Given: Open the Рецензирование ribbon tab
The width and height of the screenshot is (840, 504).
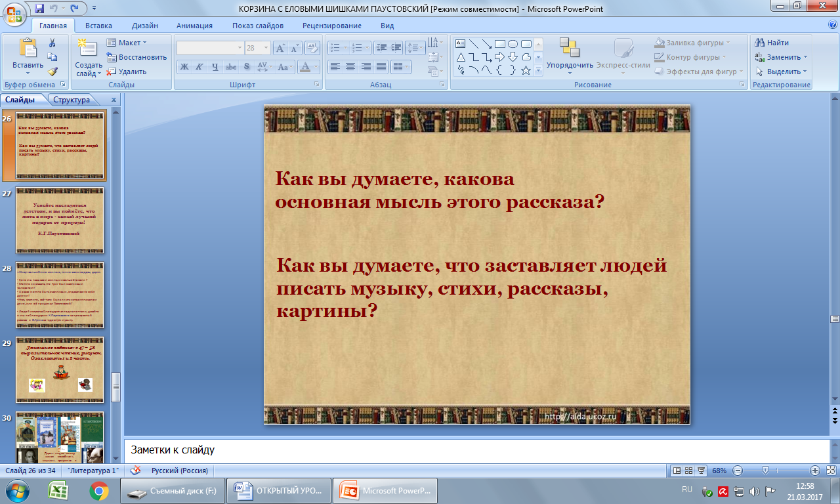Looking at the screenshot, I should (332, 26).
